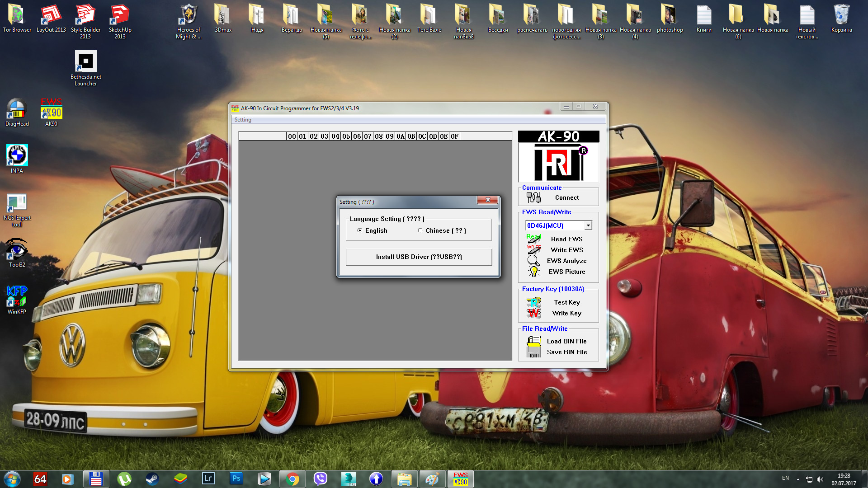The width and height of the screenshot is (868, 488).
Task: Select the English language radio button
Action: click(x=360, y=230)
